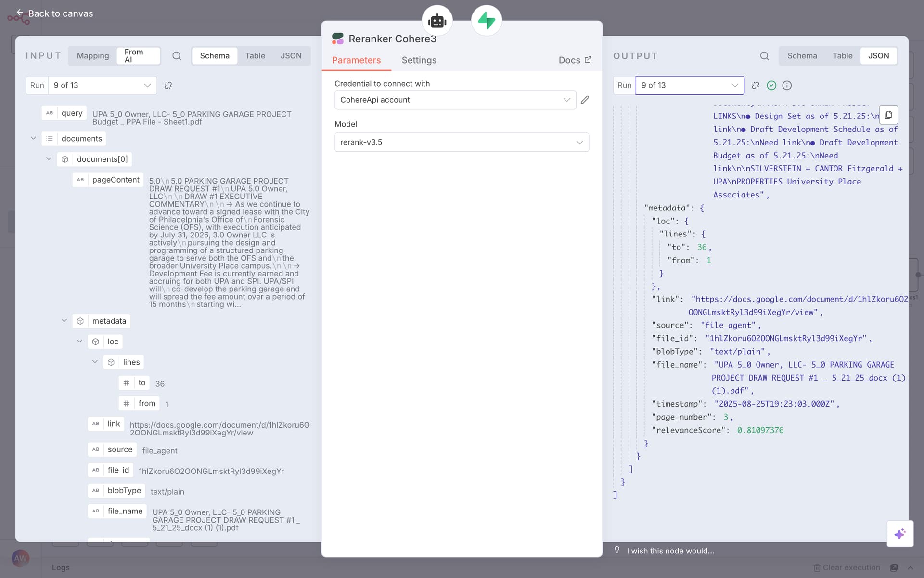
Task: Open the AI assistant sparkle button
Action: click(x=900, y=534)
